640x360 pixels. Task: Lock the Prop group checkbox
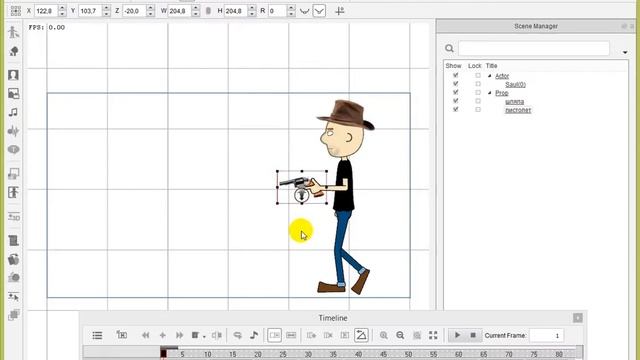point(478,93)
